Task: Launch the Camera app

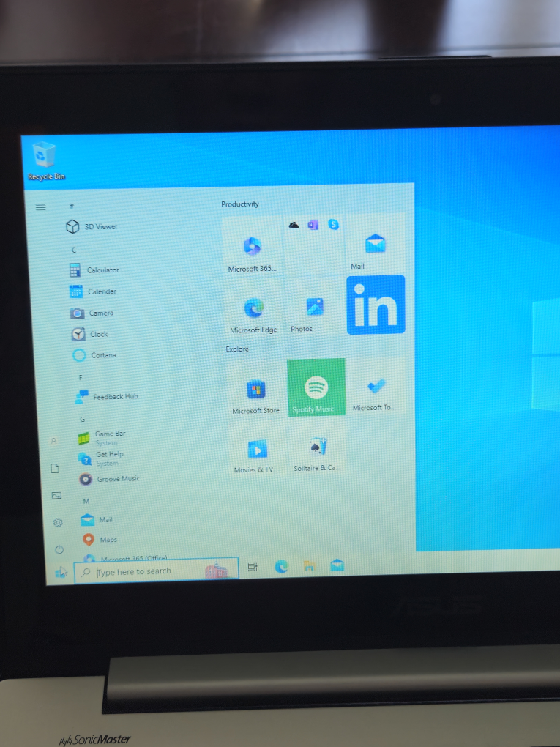Action: tap(92, 313)
